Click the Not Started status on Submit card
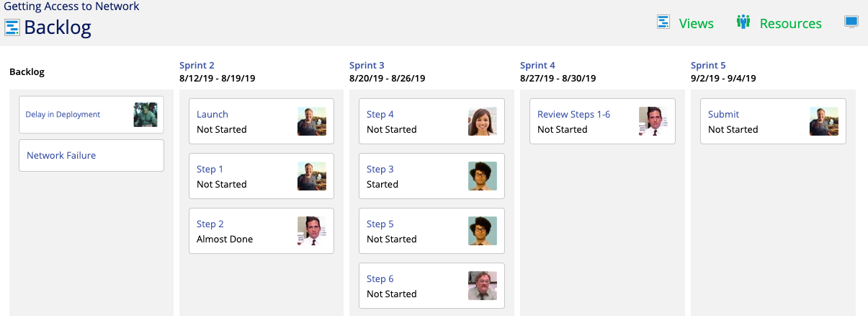The image size is (868, 316). coord(733,129)
